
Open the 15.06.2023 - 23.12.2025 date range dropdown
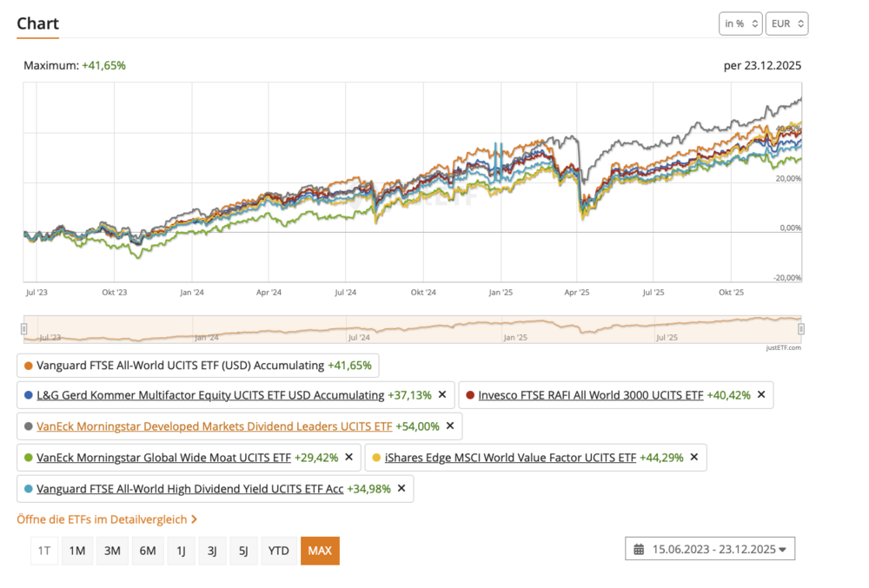(x=710, y=549)
